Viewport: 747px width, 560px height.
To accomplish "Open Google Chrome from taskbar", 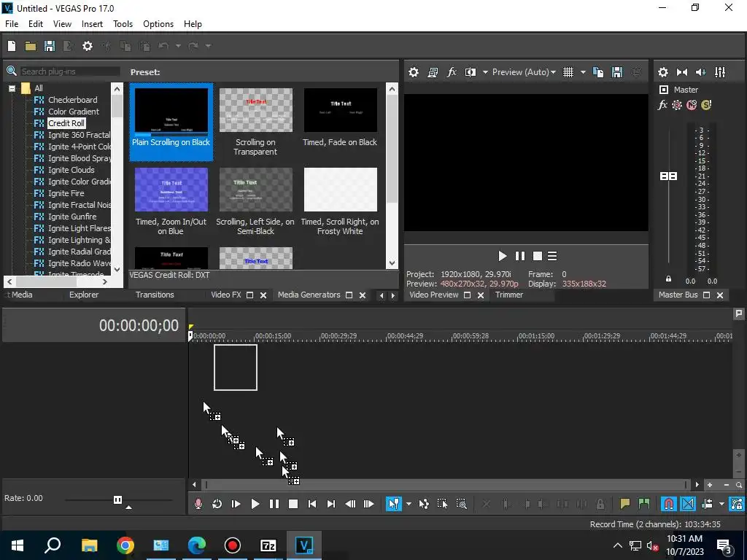I will pos(125,545).
